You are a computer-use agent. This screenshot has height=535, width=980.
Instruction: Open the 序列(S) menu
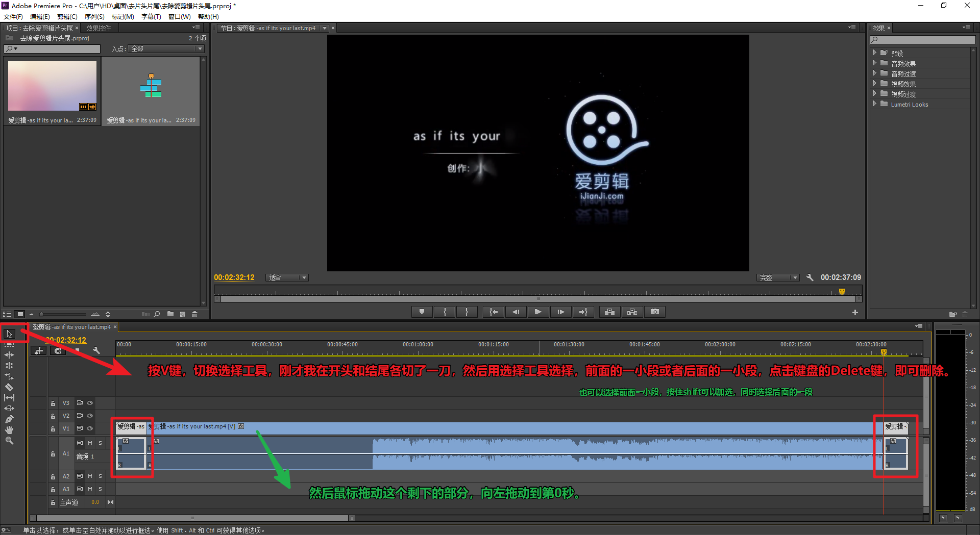(x=94, y=17)
